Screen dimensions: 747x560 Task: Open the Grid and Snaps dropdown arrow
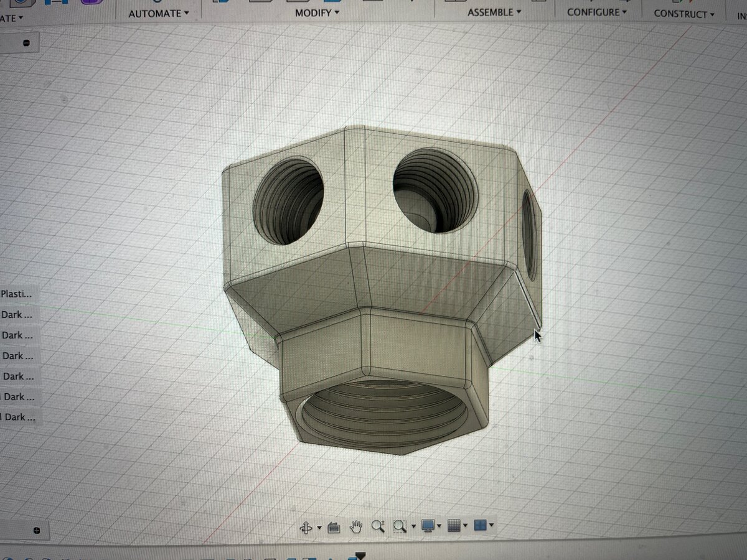[x=466, y=526]
